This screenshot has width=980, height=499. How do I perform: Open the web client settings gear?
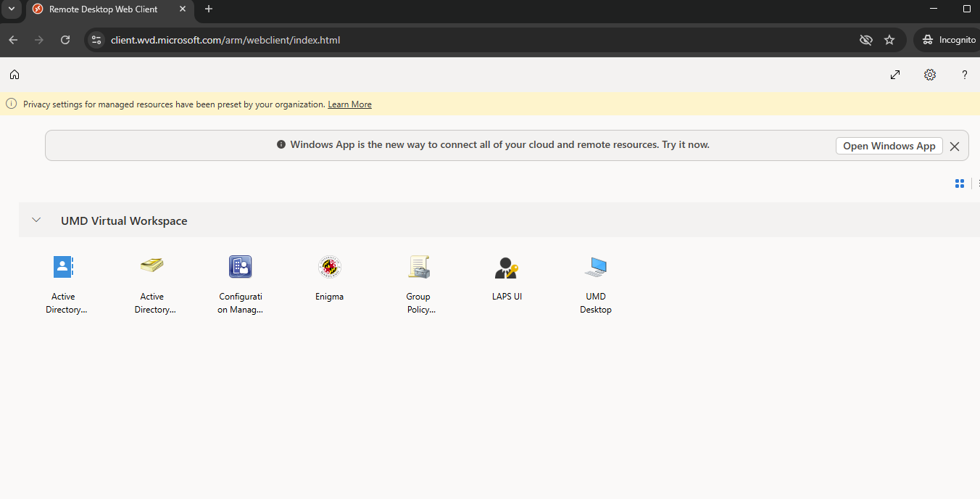pos(930,75)
